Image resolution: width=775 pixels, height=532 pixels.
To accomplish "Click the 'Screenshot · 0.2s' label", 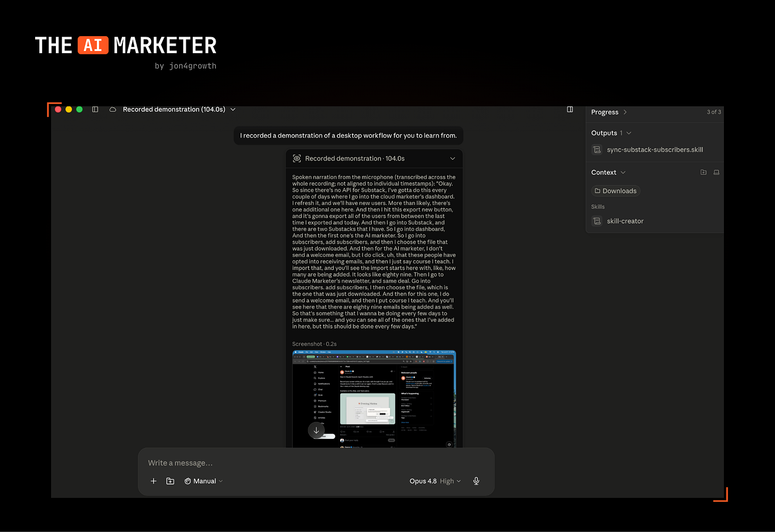I will tap(314, 344).
